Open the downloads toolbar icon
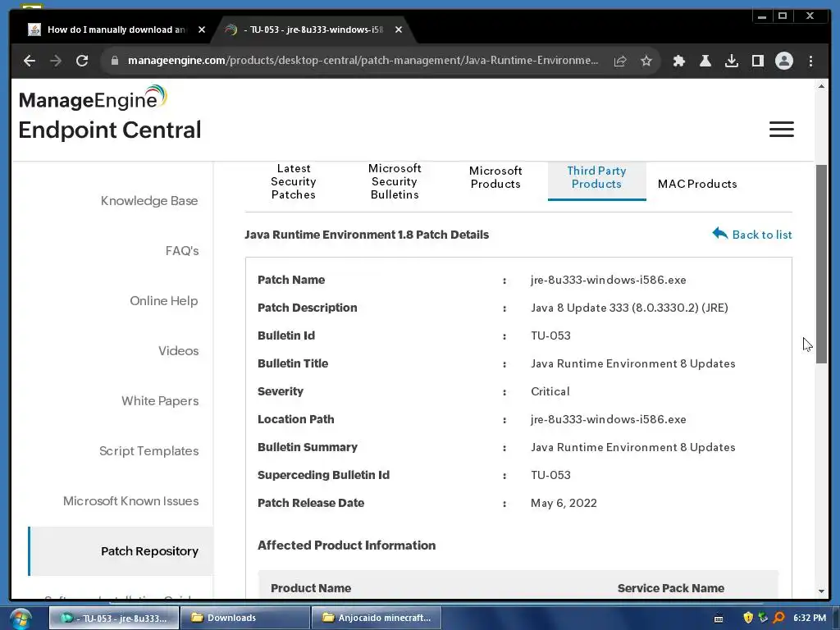The height and width of the screenshot is (630, 840). [731, 61]
